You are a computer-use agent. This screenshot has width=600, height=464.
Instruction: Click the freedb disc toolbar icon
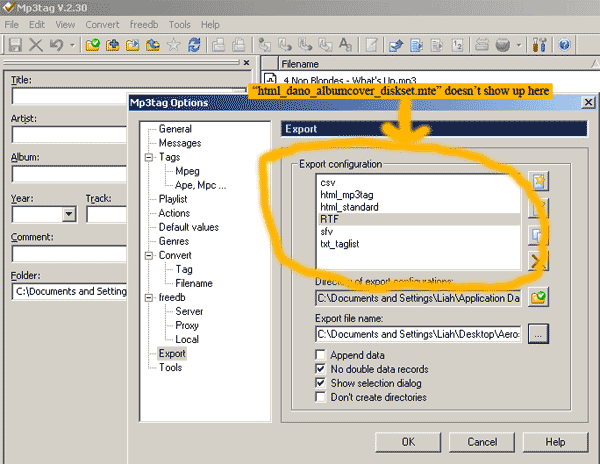503,45
